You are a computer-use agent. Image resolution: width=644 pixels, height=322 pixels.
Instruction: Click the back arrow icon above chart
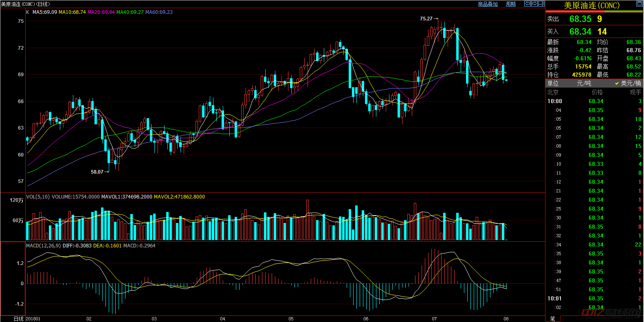coord(528,4)
